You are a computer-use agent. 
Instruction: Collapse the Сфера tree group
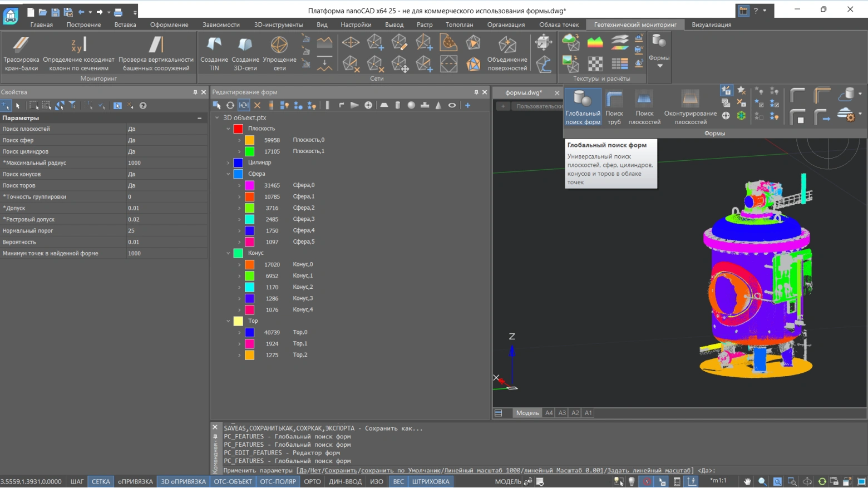(228, 174)
